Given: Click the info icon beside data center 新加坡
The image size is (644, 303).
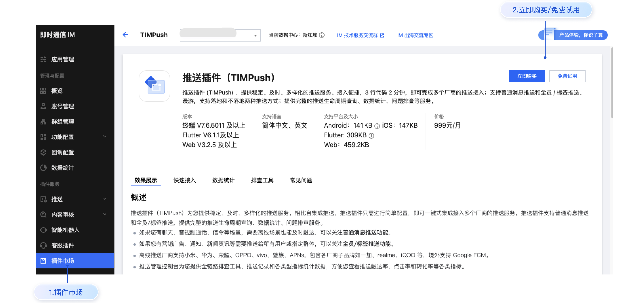Looking at the screenshot, I should pyautogui.click(x=322, y=35).
